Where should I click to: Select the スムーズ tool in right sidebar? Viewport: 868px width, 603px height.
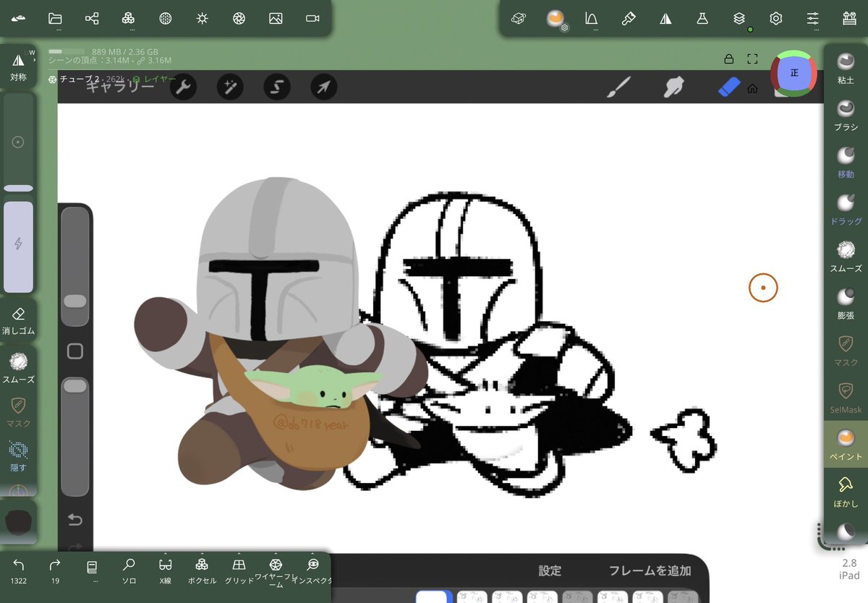click(x=846, y=255)
